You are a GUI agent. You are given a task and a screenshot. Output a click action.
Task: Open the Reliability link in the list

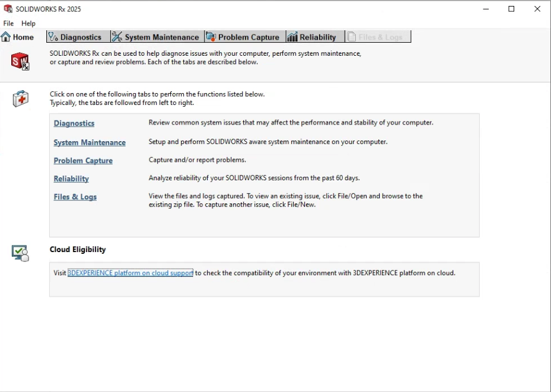71,179
